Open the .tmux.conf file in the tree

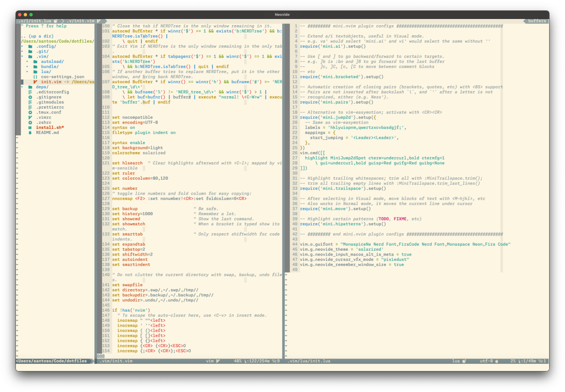pyautogui.click(x=49, y=112)
